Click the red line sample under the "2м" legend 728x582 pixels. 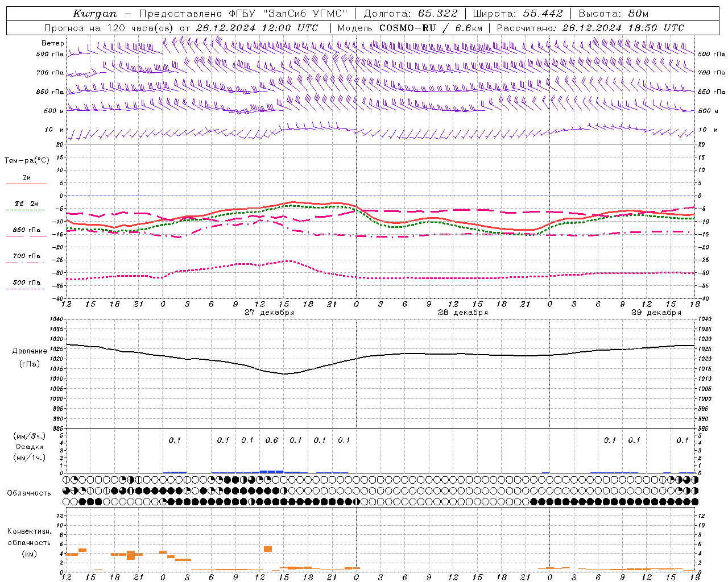point(26,184)
